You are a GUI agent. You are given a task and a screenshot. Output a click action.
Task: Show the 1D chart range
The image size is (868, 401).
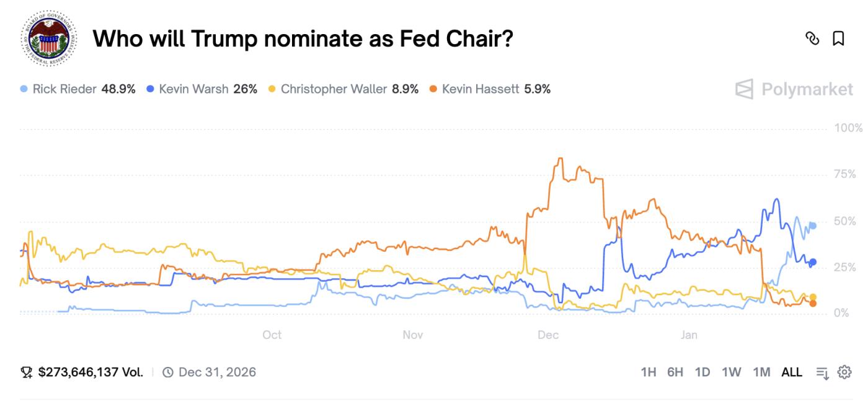click(x=702, y=372)
